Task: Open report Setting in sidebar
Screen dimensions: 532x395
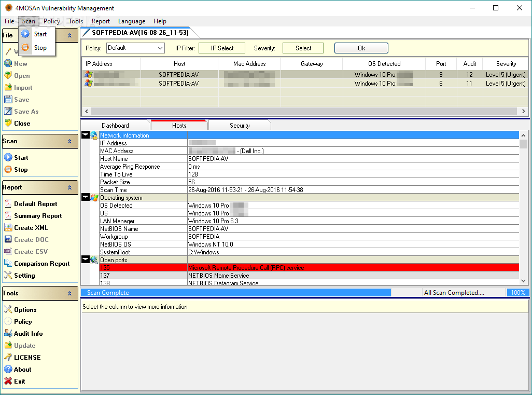Action: point(20,276)
